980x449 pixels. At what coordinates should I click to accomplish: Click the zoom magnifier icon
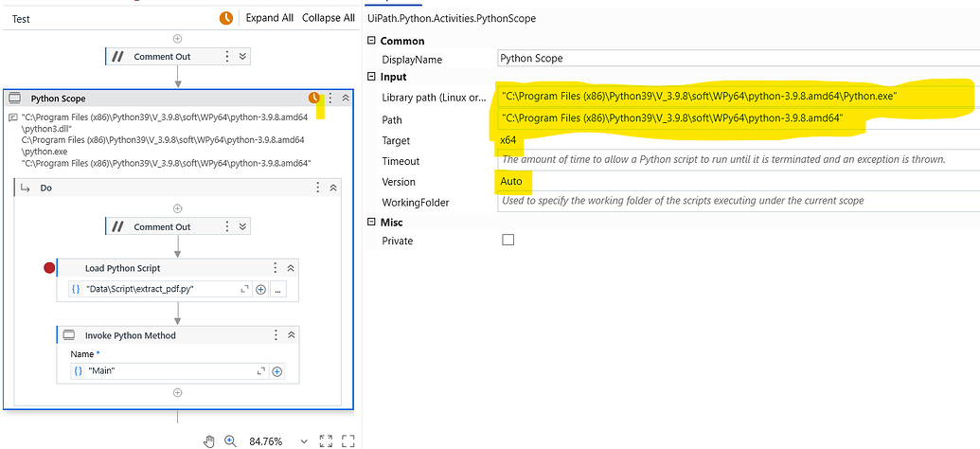pos(230,440)
